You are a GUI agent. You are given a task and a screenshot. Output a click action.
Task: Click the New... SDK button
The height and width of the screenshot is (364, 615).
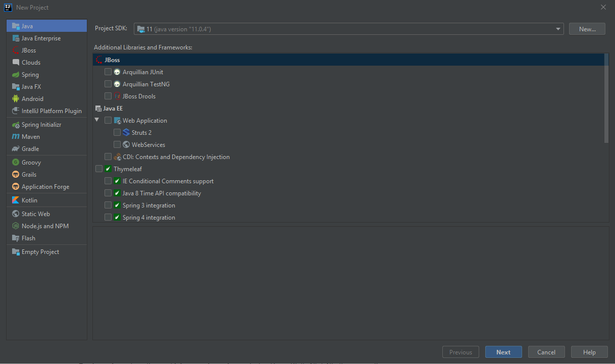(587, 29)
